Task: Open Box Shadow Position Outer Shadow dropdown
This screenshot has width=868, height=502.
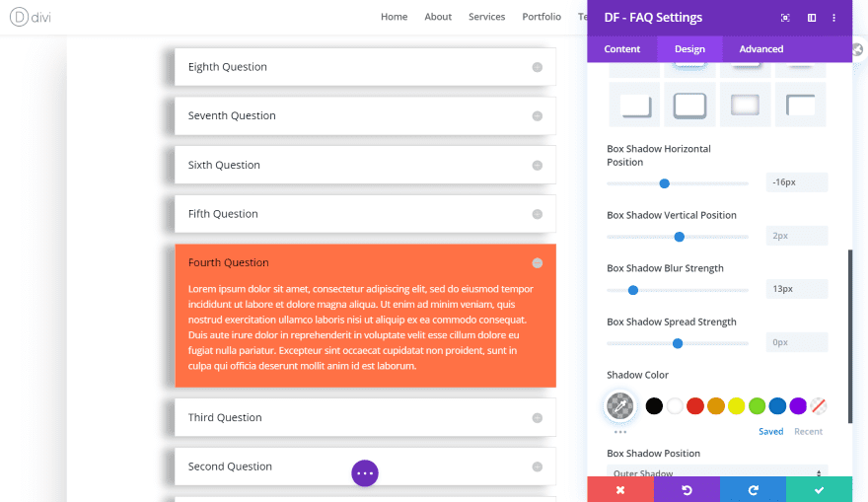Action: point(717,471)
